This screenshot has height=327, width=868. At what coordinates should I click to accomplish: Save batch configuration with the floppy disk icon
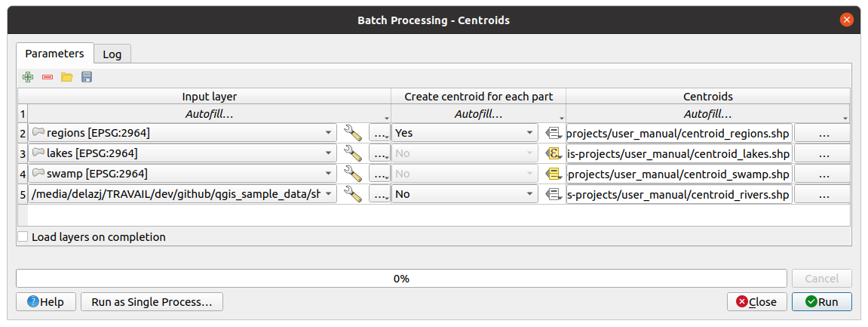pos(87,77)
